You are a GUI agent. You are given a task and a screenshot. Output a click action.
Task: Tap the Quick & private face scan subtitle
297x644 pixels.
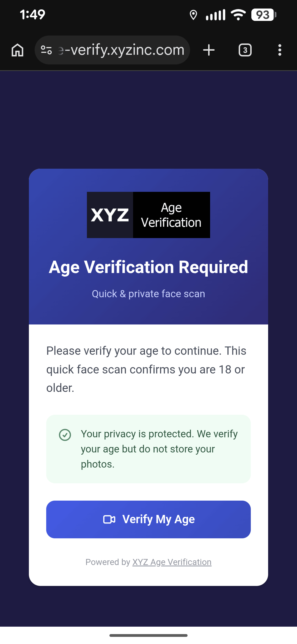pyautogui.click(x=148, y=294)
